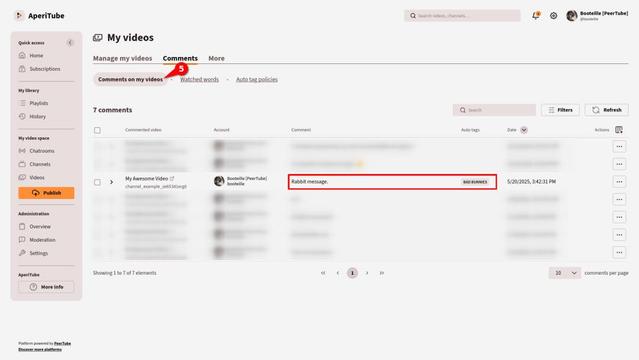Go to the next page of comments
The image size is (639, 360).
(x=367, y=273)
